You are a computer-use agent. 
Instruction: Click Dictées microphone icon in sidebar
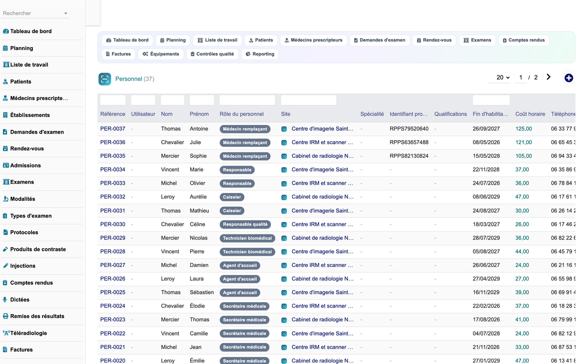click(x=5, y=299)
